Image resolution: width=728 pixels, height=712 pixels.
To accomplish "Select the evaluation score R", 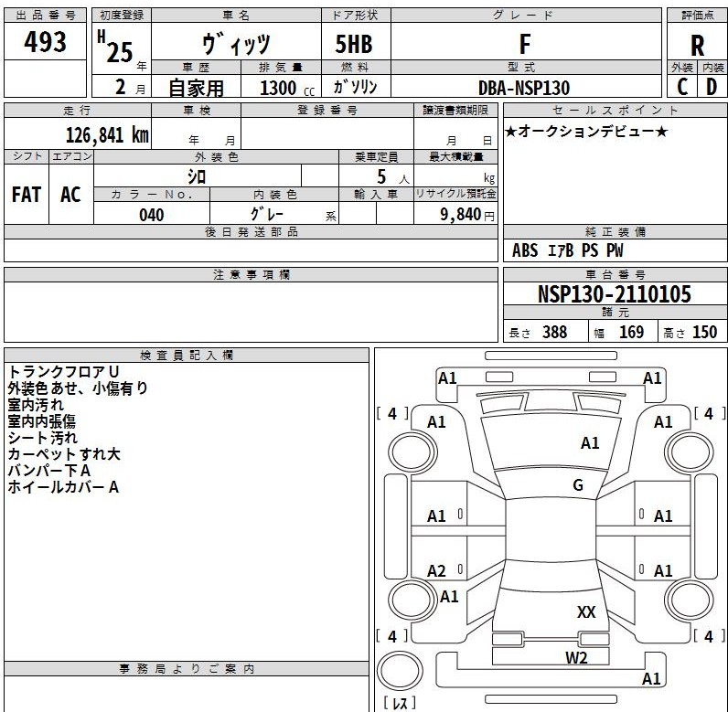I will pyautogui.click(x=697, y=46).
